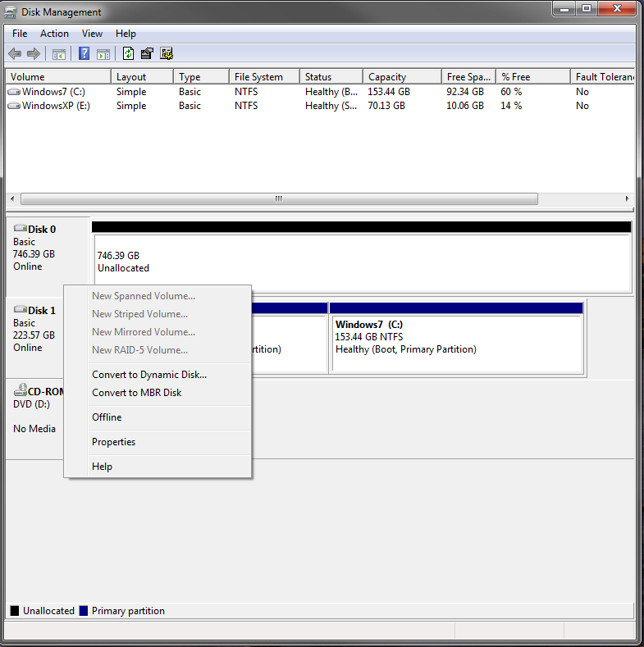Click the Back arrow toolbar icon
The image size is (644, 647).
[16, 53]
